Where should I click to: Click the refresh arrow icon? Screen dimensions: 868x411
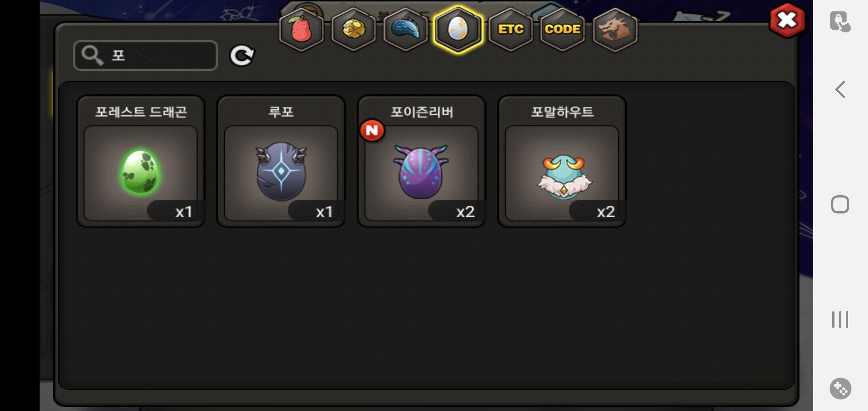(x=242, y=56)
